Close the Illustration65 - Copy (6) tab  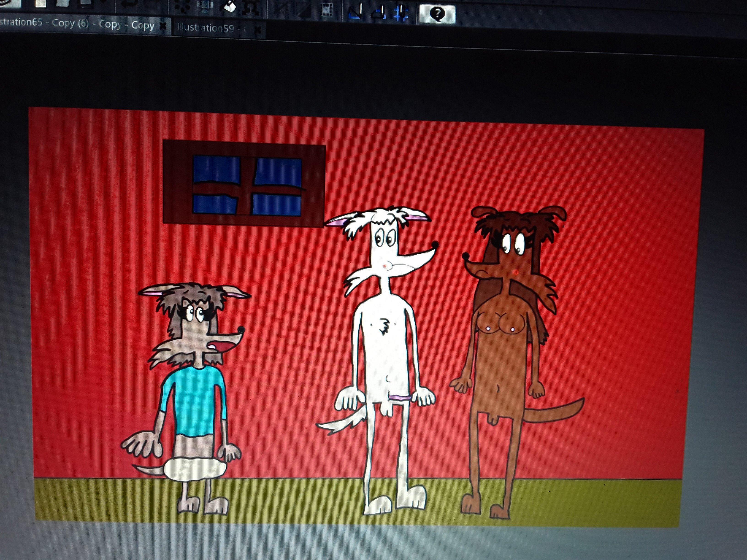click(163, 26)
